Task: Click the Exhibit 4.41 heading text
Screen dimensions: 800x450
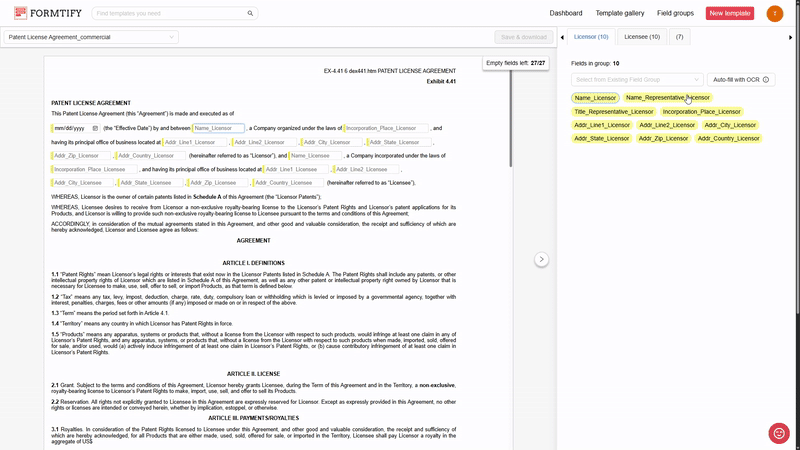Action: [441, 82]
